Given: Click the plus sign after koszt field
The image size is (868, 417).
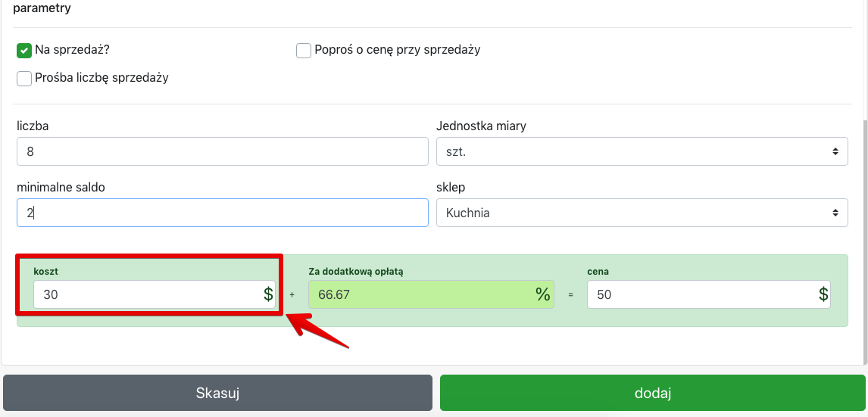Looking at the screenshot, I should coord(292,295).
